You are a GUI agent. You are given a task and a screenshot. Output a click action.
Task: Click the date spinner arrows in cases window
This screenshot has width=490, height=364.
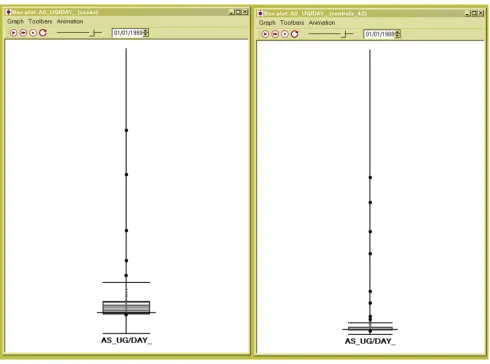pyautogui.click(x=146, y=33)
